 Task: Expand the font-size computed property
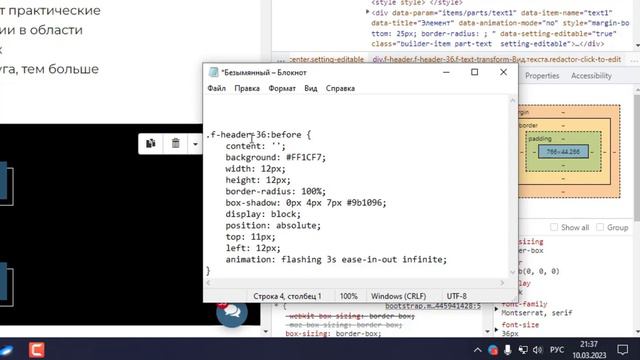[x=496, y=329]
